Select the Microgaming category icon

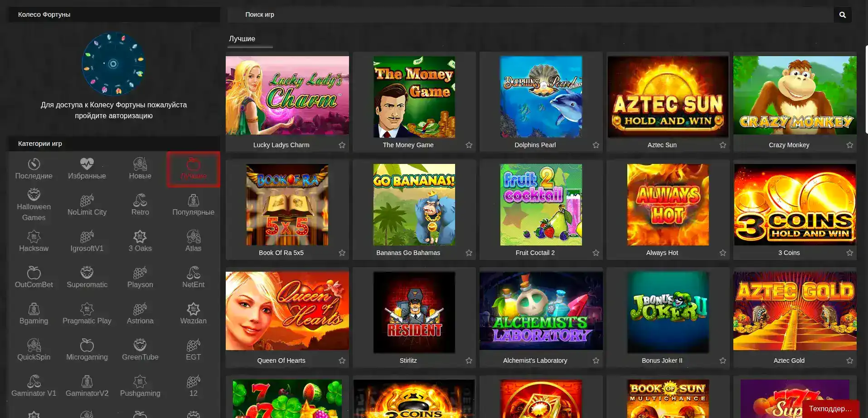87,350
